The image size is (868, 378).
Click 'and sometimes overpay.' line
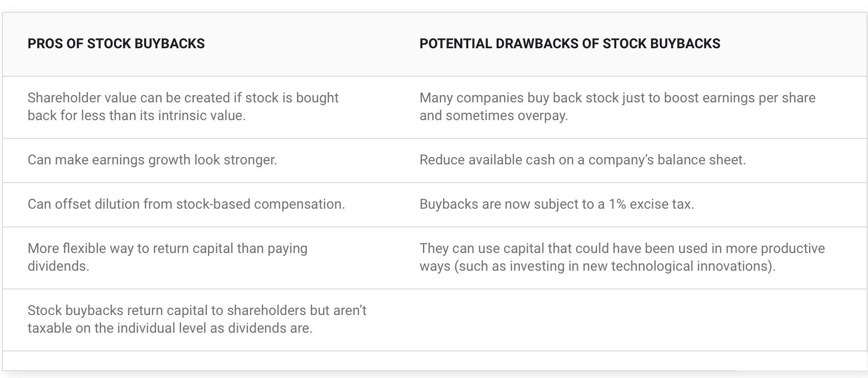(493, 116)
